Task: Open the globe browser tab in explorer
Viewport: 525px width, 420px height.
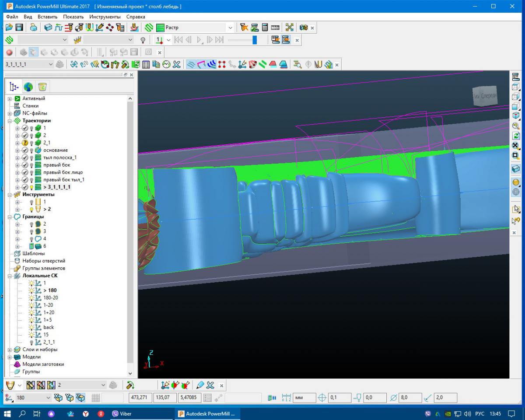Action: 28,87
